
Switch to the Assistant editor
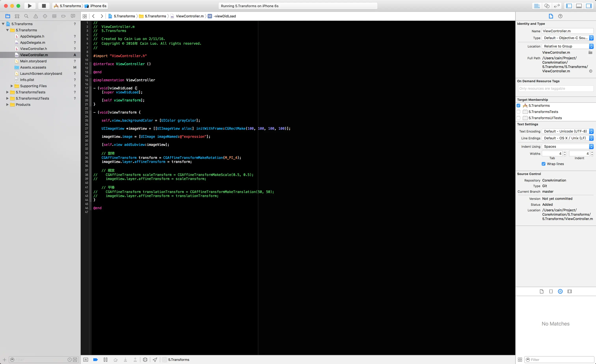click(x=547, y=6)
